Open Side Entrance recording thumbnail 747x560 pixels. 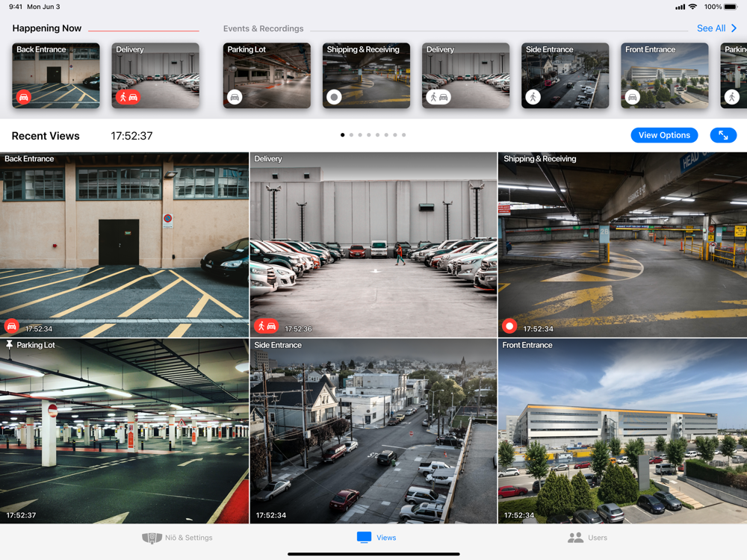click(565, 75)
